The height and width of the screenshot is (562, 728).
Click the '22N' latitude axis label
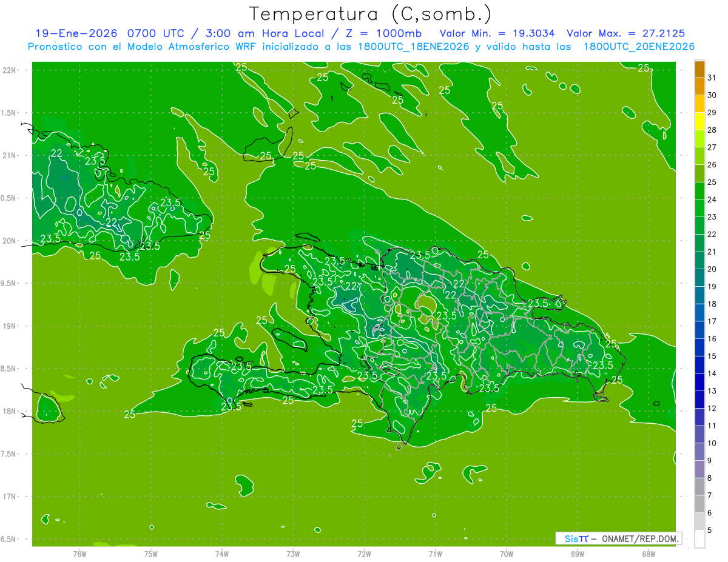pyautogui.click(x=9, y=70)
